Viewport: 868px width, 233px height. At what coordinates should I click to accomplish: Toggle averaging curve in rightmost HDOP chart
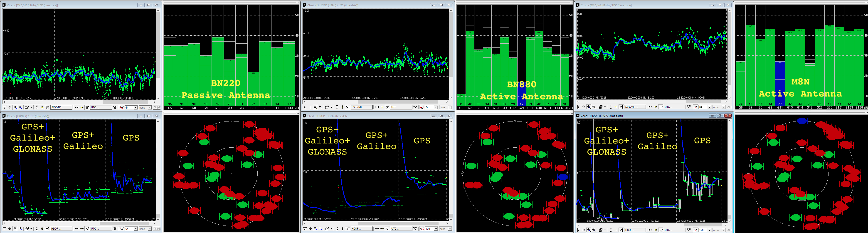click(695, 230)
